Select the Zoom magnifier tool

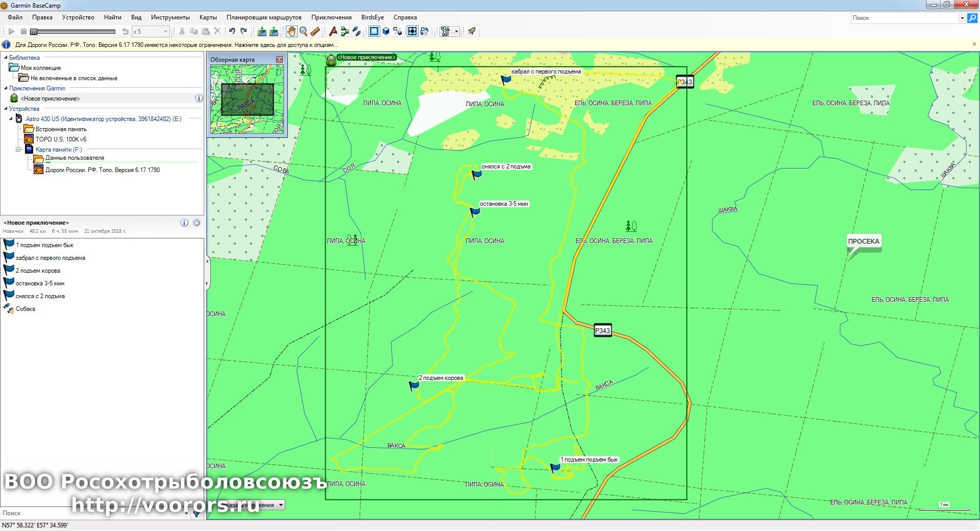click(303, 32)
